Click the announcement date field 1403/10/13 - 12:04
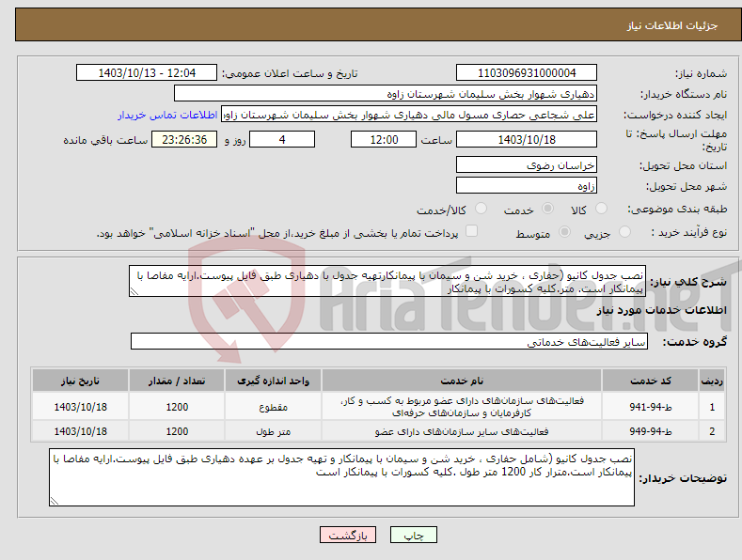The height and width of the screenshot is (560, 742). pos(147,73)
